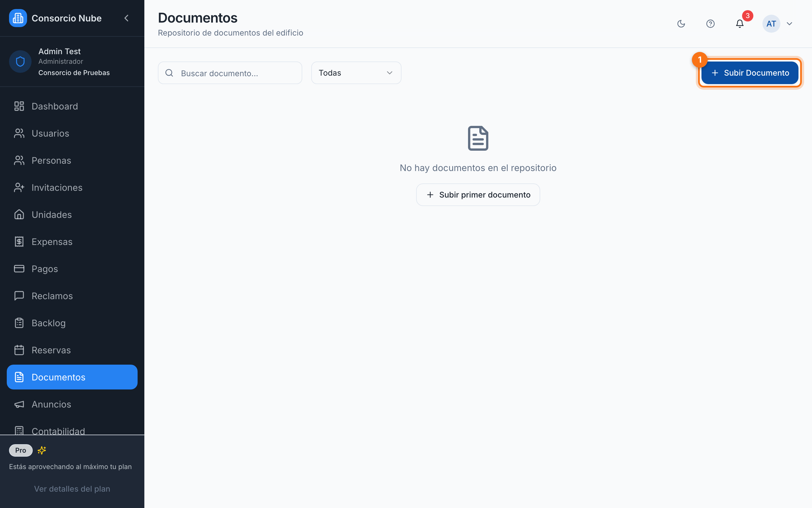Click the empty-state document icon
Image resolution: width=812 pixels, height=508 pixels.
(478, 138)
